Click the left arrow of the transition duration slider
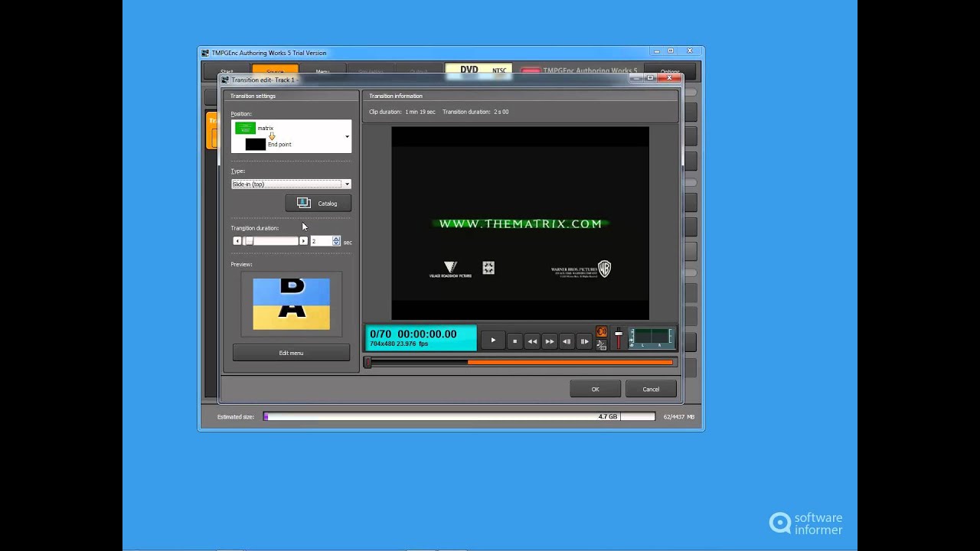 [x=237, y=241]
